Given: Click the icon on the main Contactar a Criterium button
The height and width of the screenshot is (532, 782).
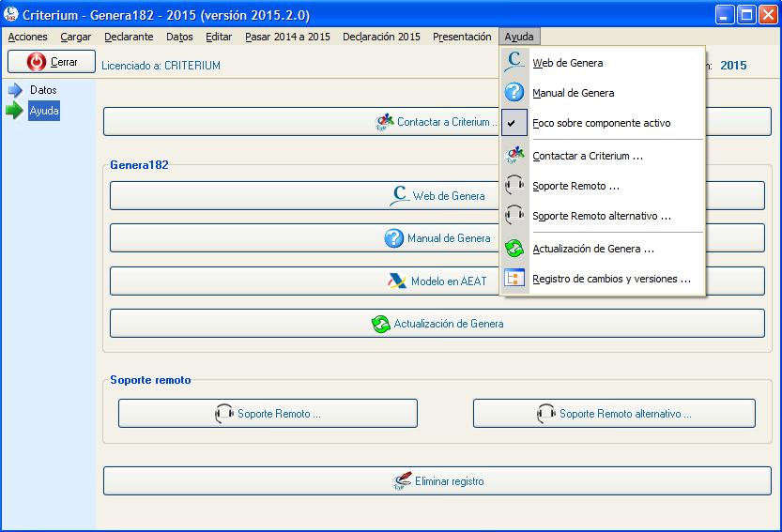Looking at the screenshot, I should click(385, 122).
